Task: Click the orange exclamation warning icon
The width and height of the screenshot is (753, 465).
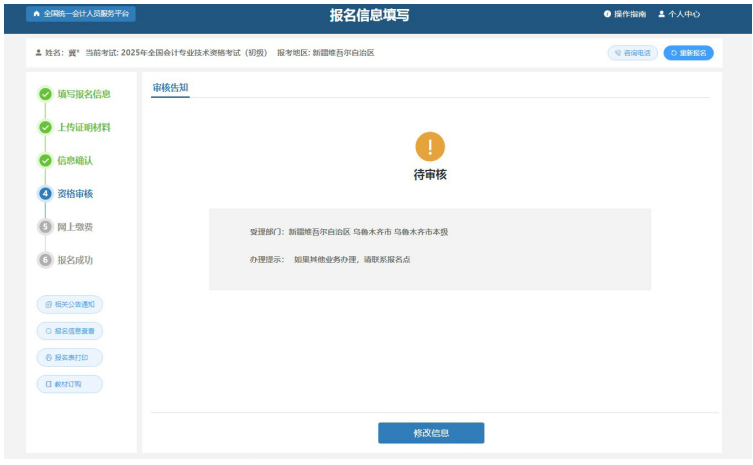Action: coord(430,147)
